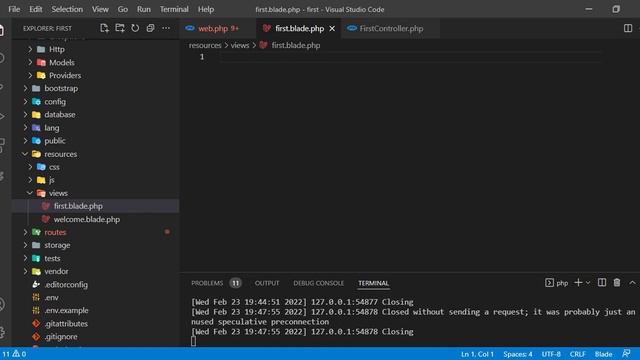Split the terminal panel
This screenshot has width=640, height=360.
(x=602, y=282)
